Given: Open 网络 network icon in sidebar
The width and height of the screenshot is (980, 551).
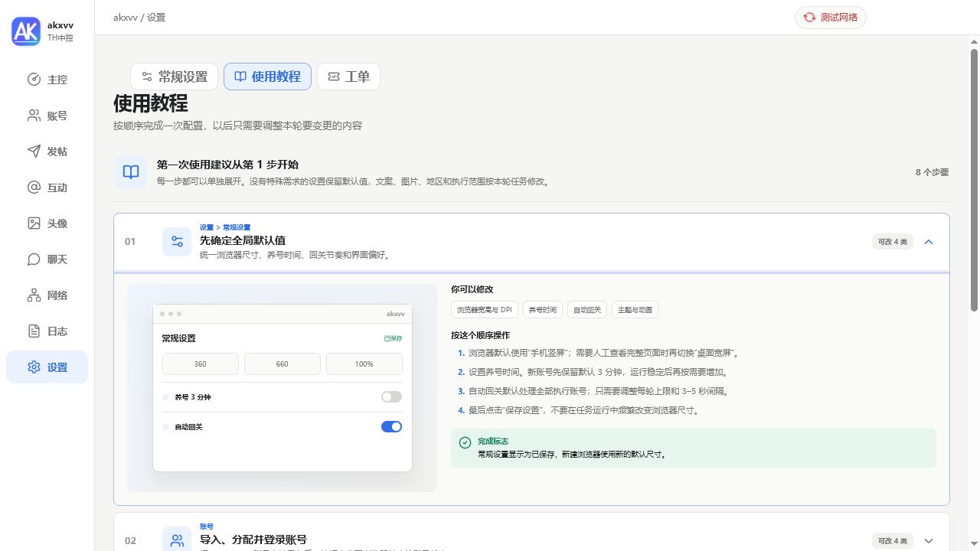Looking at the screenshot, I should [x=34, y=295].
